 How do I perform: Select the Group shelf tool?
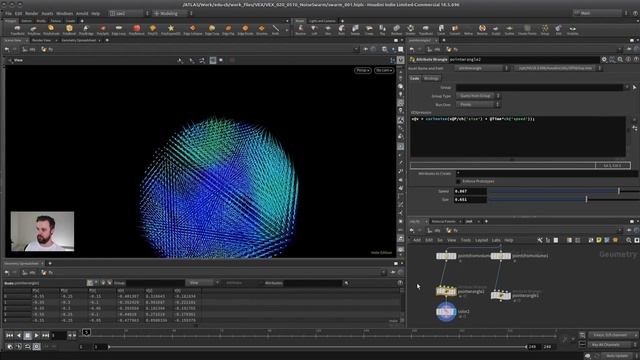(x=545, y=29)
